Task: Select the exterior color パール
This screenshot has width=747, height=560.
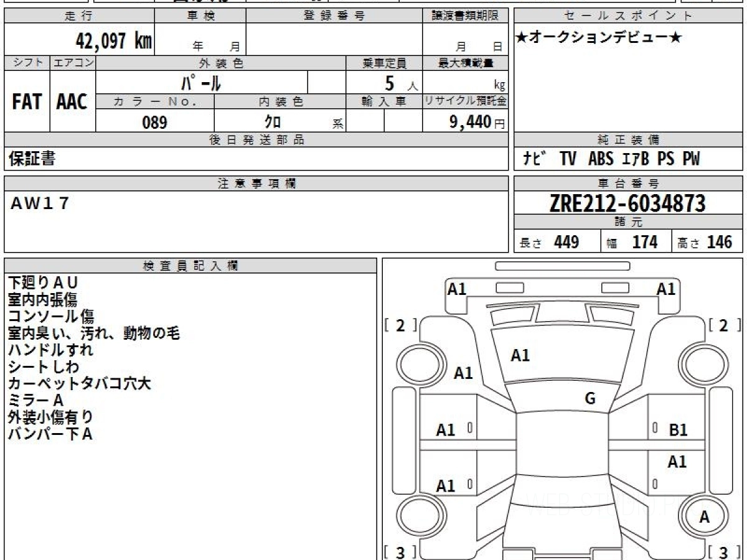Action: (x=201, y=82)
